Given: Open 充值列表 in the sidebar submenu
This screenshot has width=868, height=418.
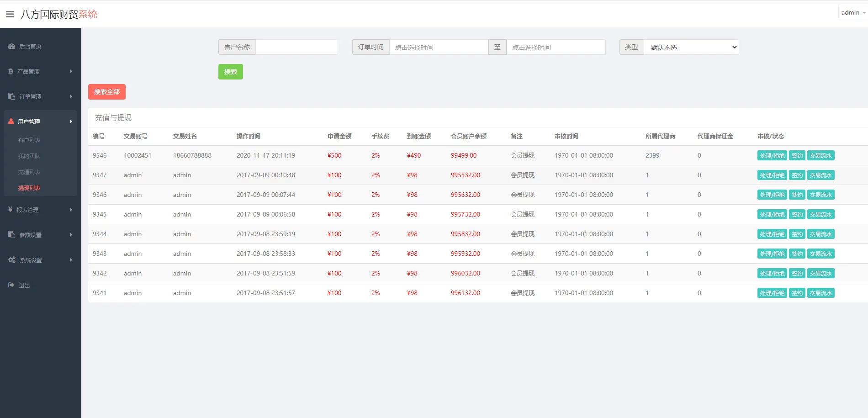Looking at the screenshot, I should click(29, 172).
